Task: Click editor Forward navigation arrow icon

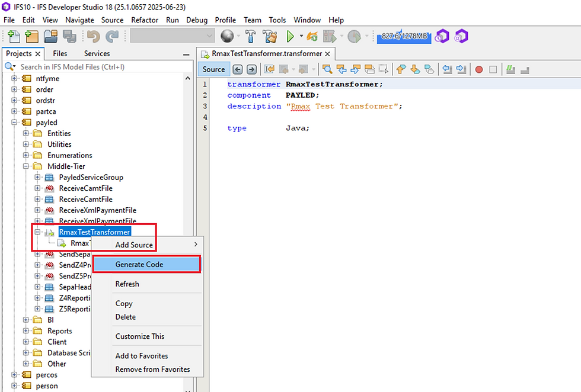Action: [251, 69]
